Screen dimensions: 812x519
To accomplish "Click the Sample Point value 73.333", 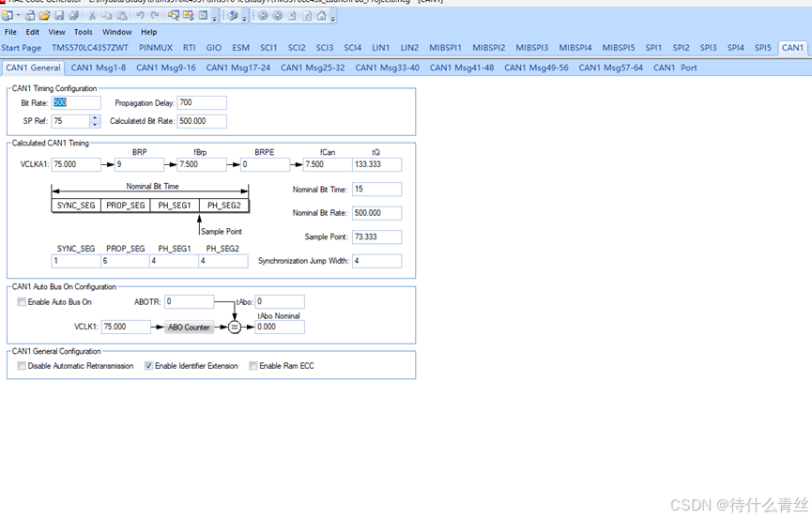I will tap(376, 237).
